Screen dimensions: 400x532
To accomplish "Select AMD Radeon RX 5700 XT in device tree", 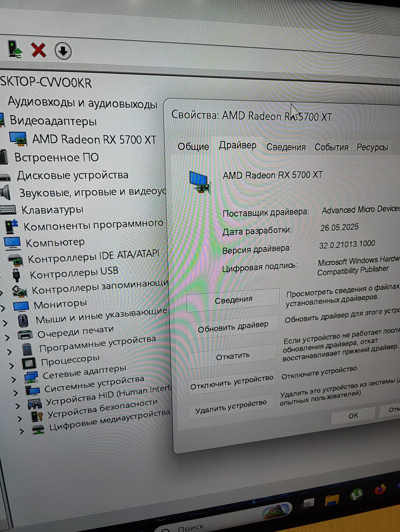I will [94, 140].
